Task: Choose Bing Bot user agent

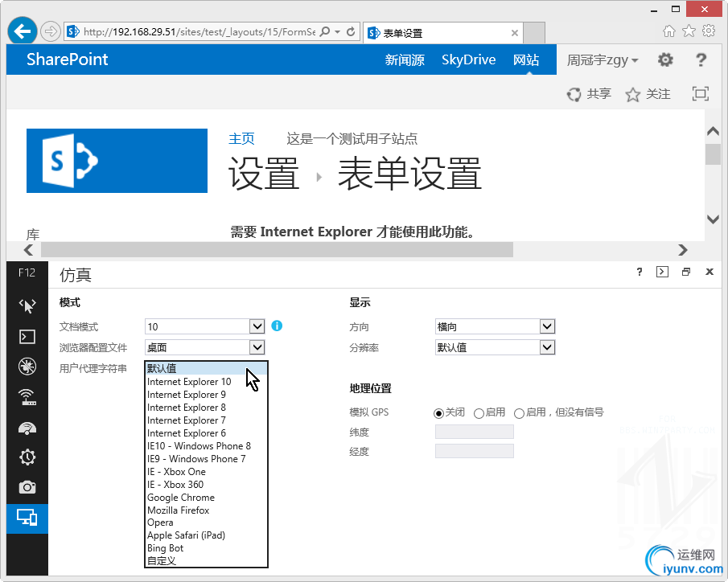Action: 206,548
